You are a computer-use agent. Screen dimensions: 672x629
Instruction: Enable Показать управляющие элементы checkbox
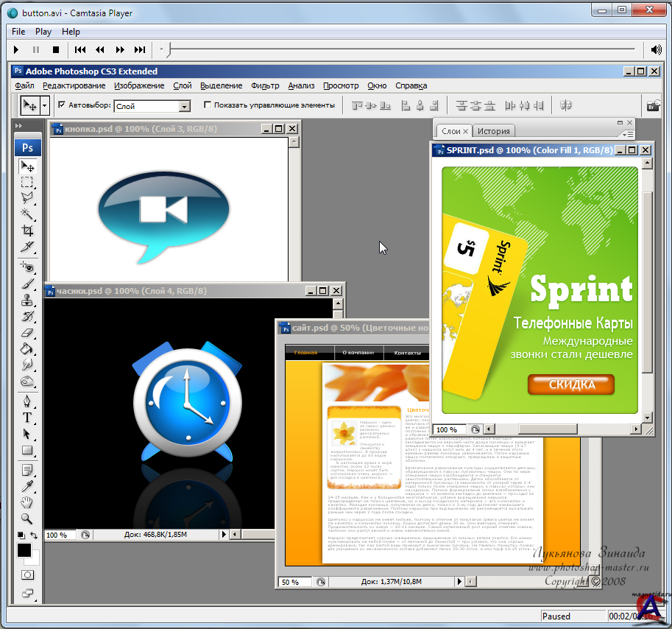click(207, 105)
